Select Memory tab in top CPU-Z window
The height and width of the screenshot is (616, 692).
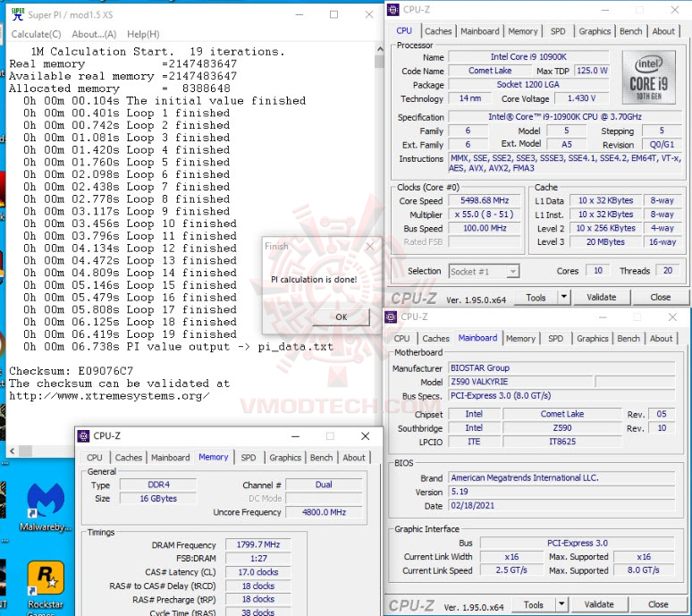click(x=522, y=31)
